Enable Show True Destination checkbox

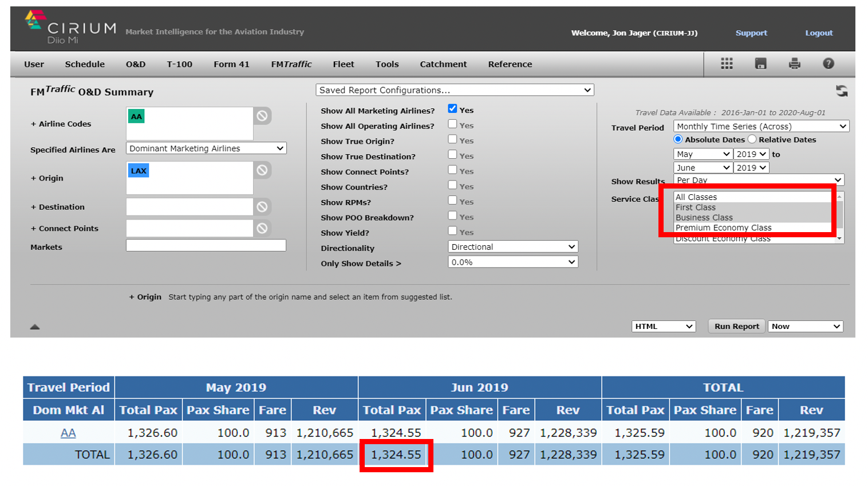pos(452,155)
